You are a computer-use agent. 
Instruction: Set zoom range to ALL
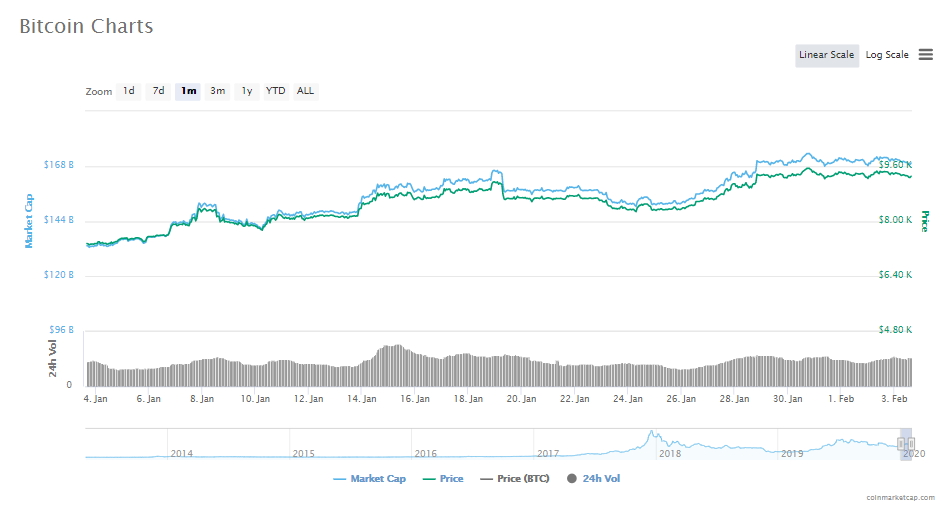305,91
